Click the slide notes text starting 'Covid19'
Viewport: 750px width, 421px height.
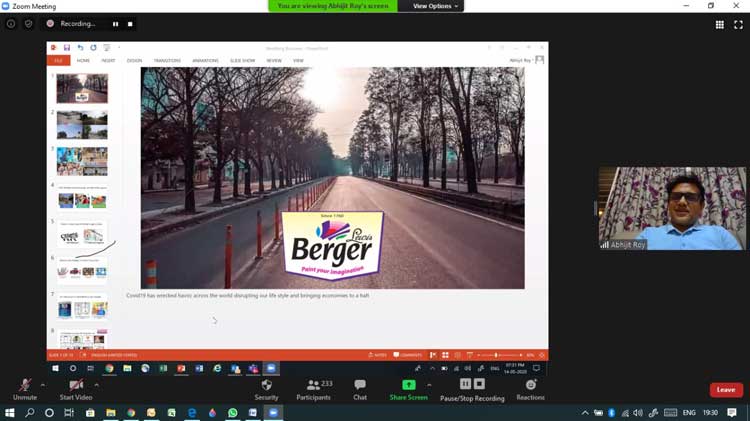(x=248, y=296)
